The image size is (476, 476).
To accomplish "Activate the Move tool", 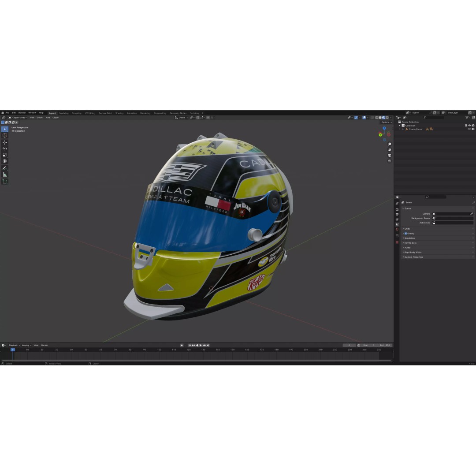I will (5, 142).
